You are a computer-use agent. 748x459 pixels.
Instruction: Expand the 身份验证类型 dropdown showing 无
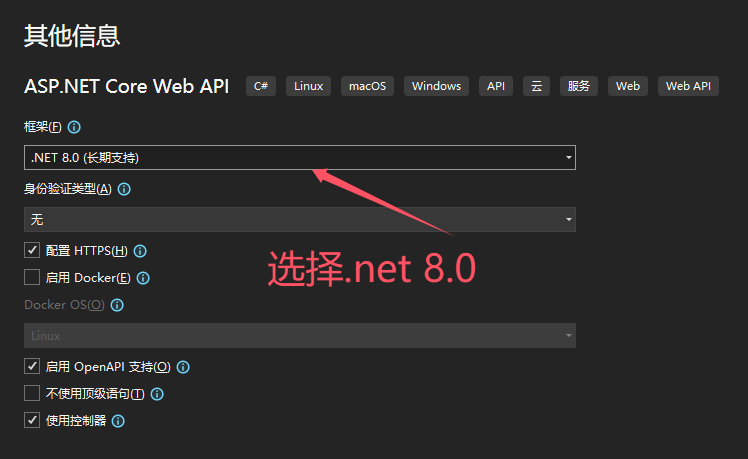299,219
